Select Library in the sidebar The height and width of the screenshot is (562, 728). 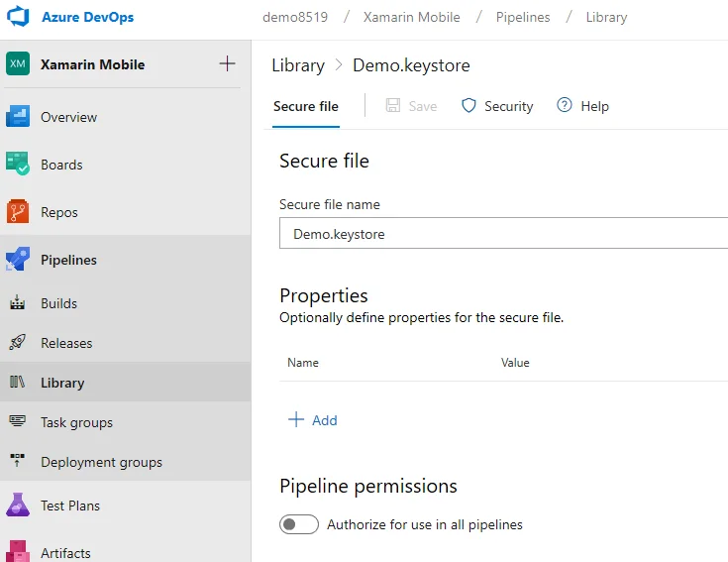[x=62, y=383]
